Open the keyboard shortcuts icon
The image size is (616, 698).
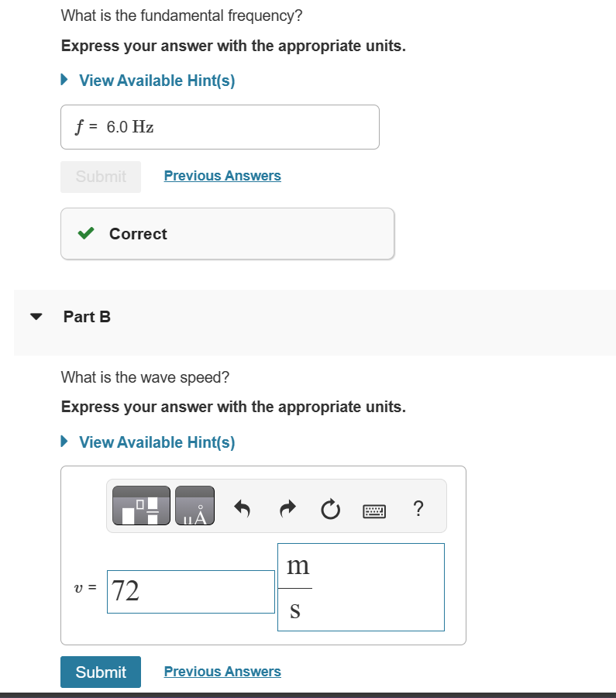point(374,510)
